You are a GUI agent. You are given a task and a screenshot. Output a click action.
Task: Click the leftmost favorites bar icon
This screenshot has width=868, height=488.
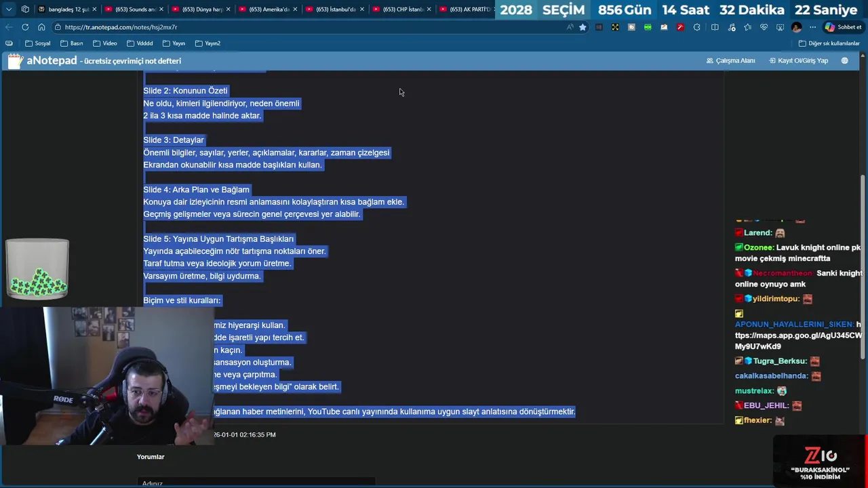click(x=9, y=43)
